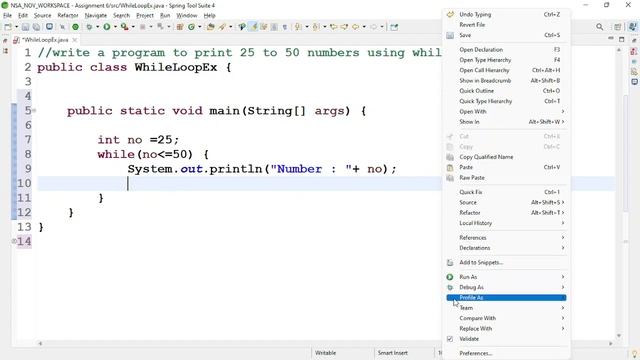
Task: Expand the Source submenu in context menu
Action: point(506,202)
